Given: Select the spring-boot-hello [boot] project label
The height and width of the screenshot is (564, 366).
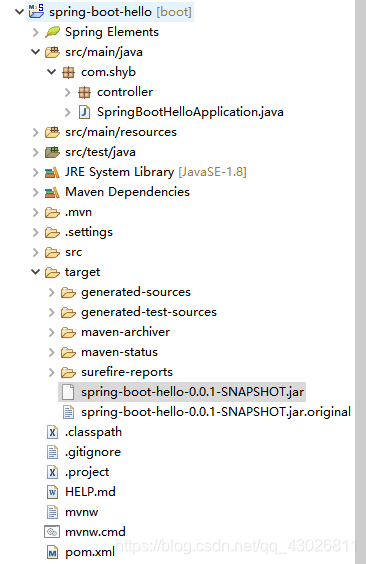Looking at the screenshot, I should point(120,12).
